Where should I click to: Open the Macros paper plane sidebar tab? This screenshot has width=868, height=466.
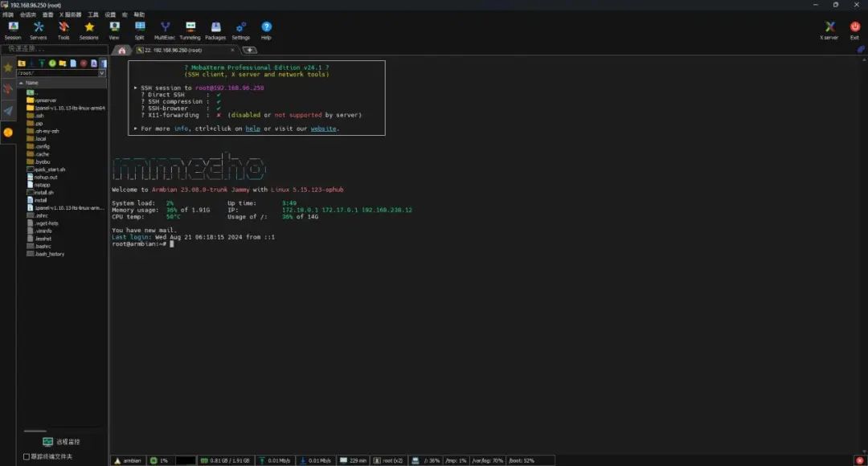tap(8, 111)
